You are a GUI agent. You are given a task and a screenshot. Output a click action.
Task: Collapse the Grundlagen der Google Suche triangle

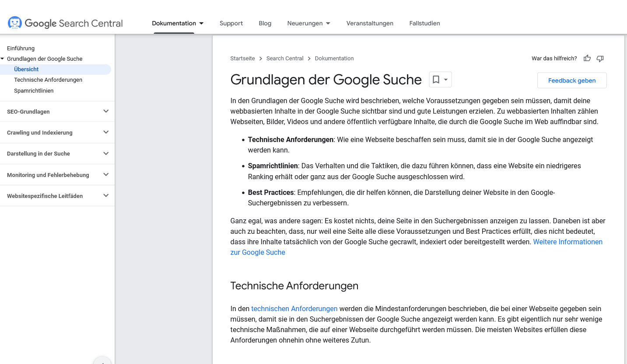click(x=3, y=59)
